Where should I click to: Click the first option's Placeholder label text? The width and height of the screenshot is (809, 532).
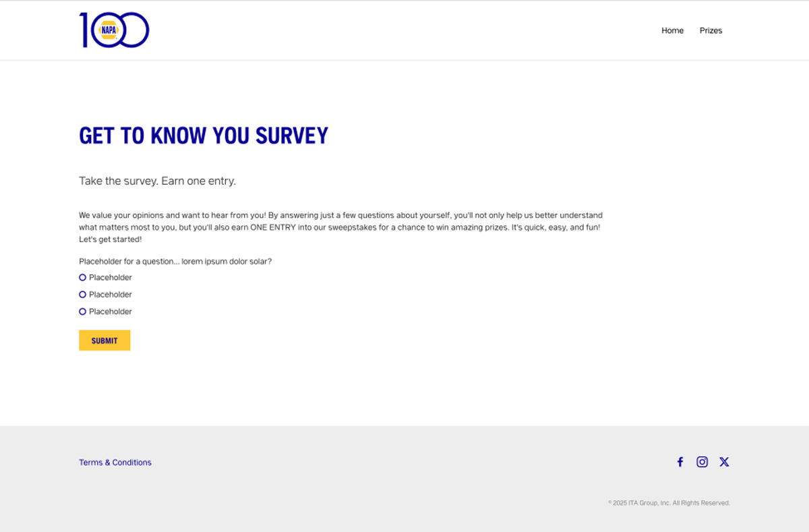(x=111, y=278)
